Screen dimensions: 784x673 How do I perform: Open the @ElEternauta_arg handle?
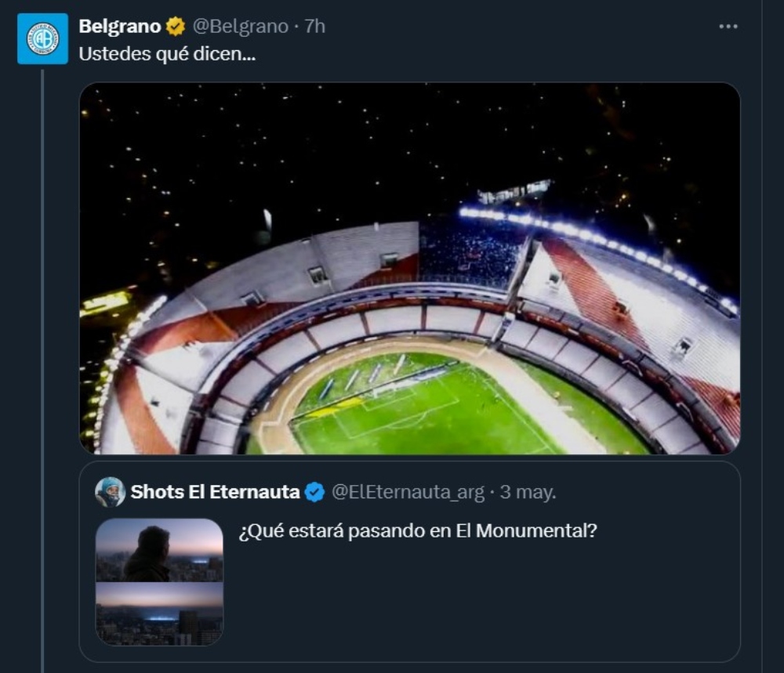408,492
